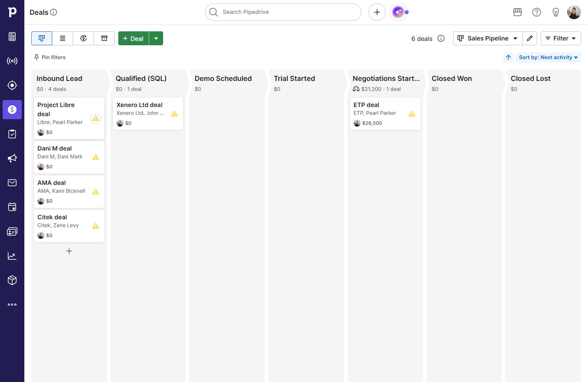Click the Closed Lost stage header
Viewport: 588px width, 382px height.
(x=531, y=78)
